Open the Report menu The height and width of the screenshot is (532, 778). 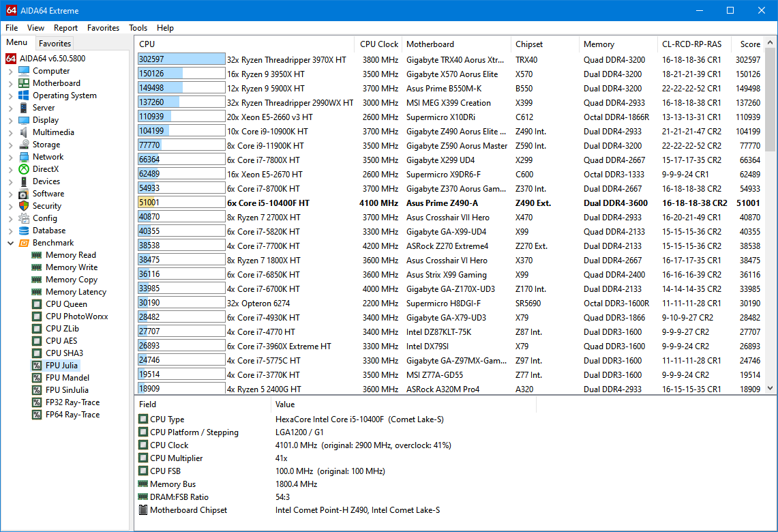[x=65, y=28]
